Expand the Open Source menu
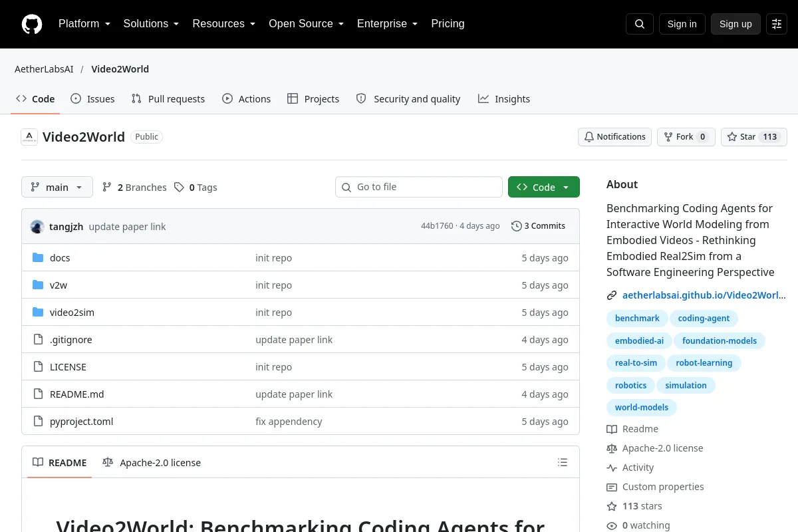Viewport: 798px width, 532px height. (x=307, y=24)
